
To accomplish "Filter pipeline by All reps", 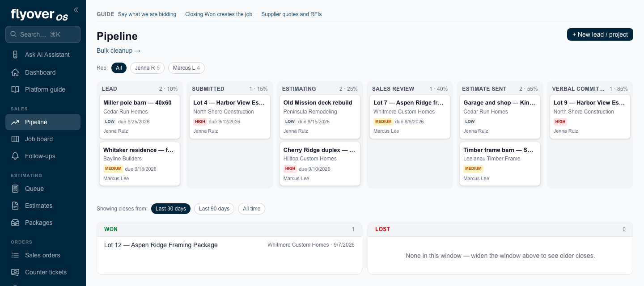I will pyautogui.click(x=119, y=68).
